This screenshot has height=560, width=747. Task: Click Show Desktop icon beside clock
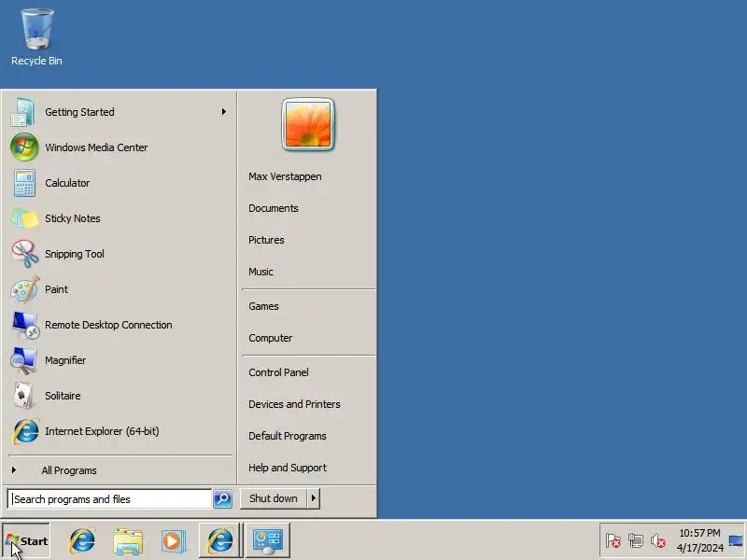coord(736,540)
